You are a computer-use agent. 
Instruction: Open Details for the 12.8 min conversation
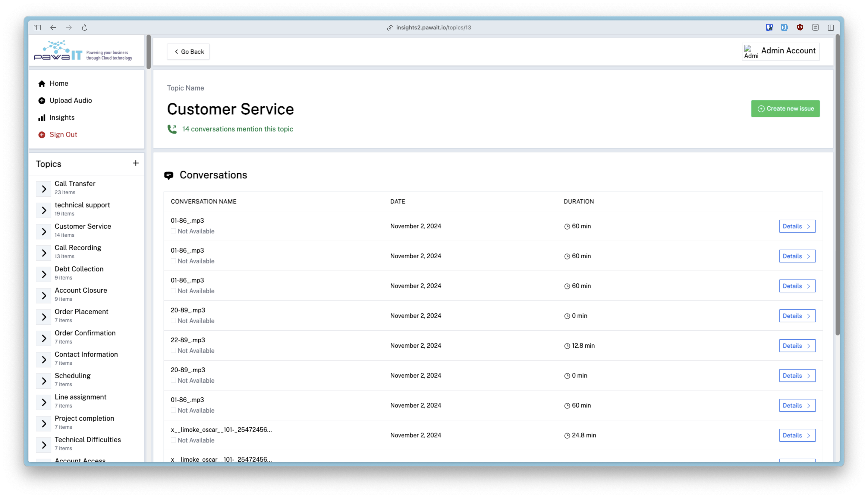[x=797, y=346]
